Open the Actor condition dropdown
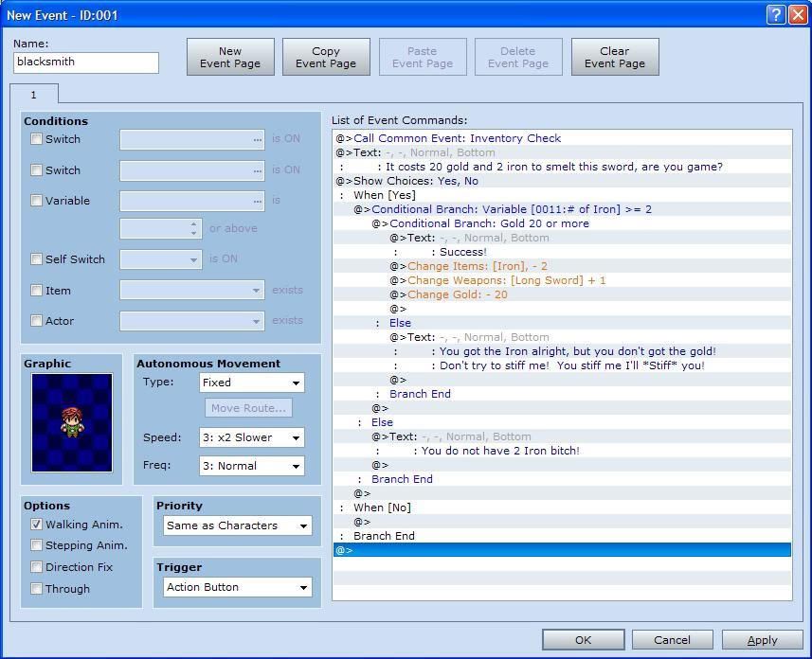The image size is (812, 659). 192,321
